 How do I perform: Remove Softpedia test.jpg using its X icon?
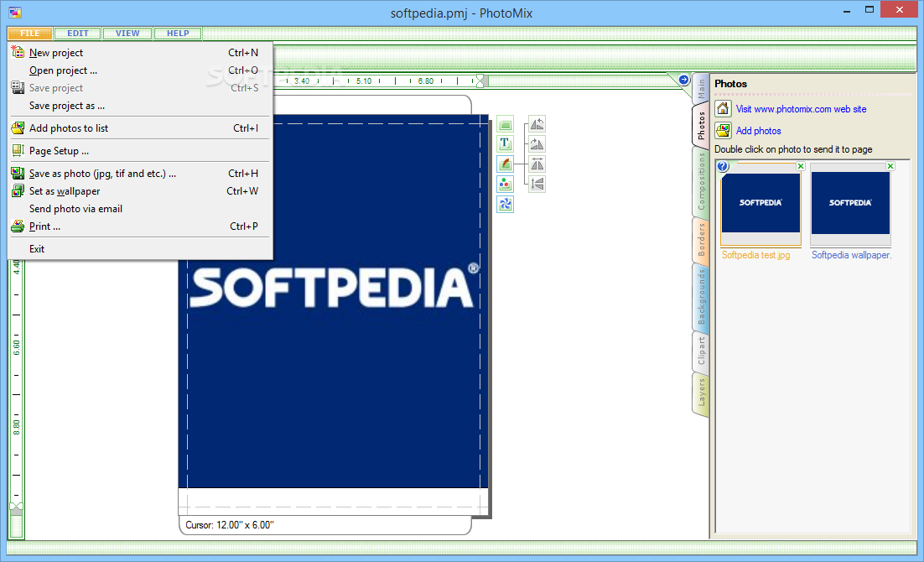tap(801, 166)
